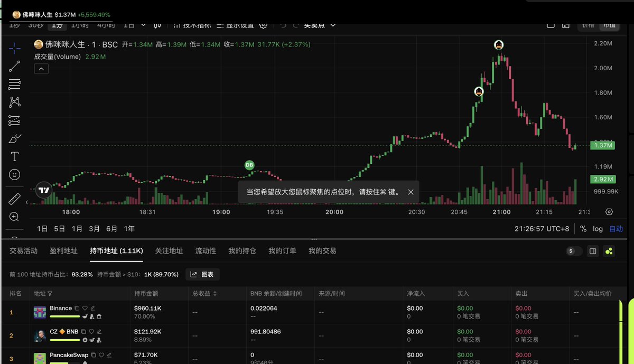Open the address filter in table header
The height and width of the screenshot is (364, 634).
coord(50,293)
